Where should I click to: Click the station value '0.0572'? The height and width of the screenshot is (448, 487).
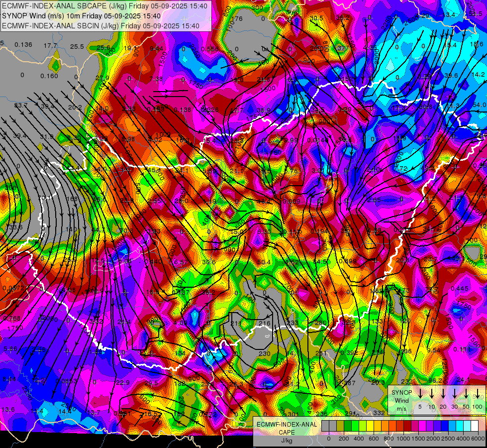tap(13, 288)
